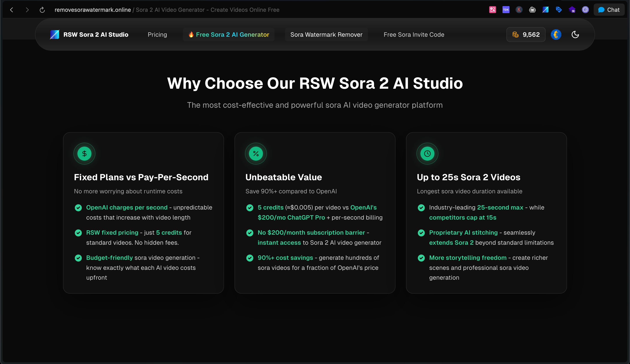Click the RSW Sora 2 AI Studio logo
The width and height of the screenshot is (630, 364).
coord(89,35)
